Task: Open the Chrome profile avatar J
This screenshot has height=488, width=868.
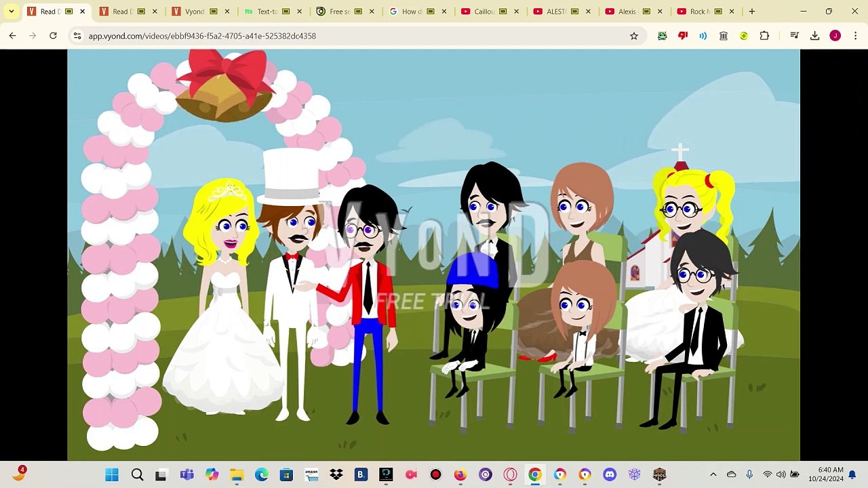Action: click(x=835, y=36)
